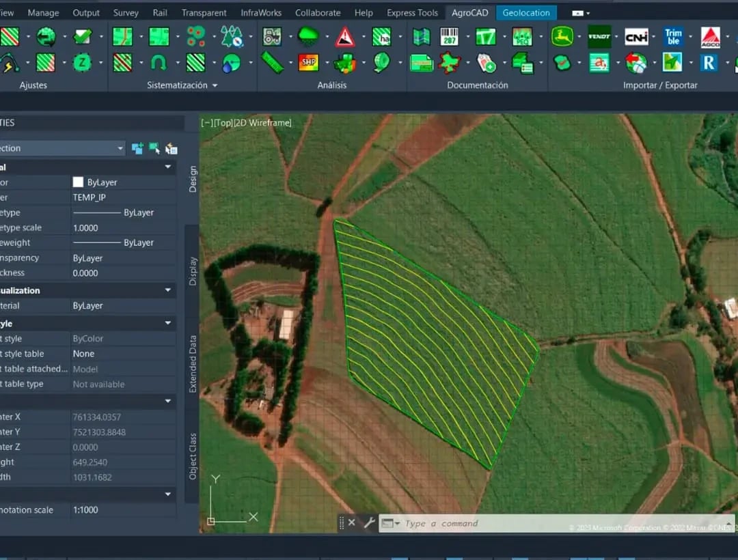Click the hectare (ha) area icon
738x560 pixels.
[382, 37]
